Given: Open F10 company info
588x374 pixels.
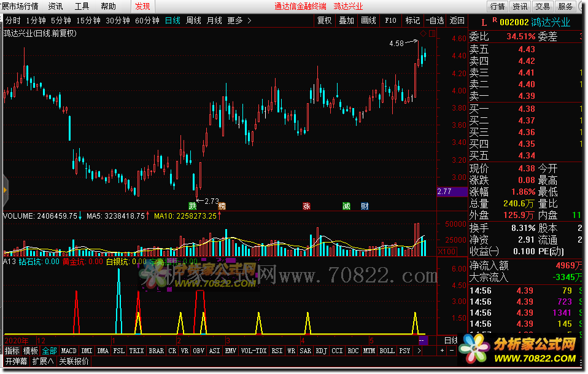Looking at the screenshot, I should pos(390,21).
